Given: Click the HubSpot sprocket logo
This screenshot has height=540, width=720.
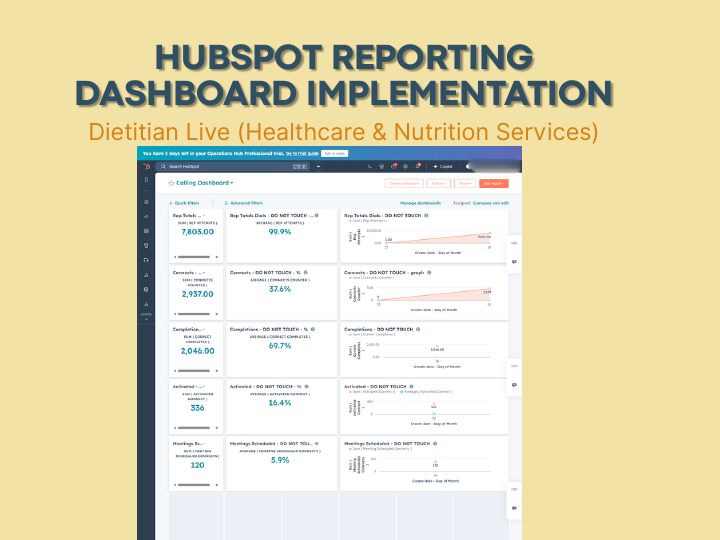Looking at the screenshot, I should click(x=146, y=166).
